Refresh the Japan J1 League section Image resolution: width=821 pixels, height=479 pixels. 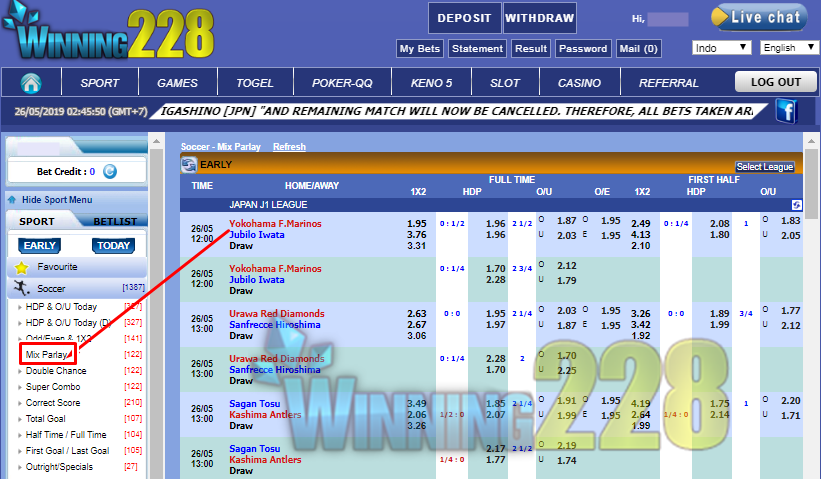[796, 205]
